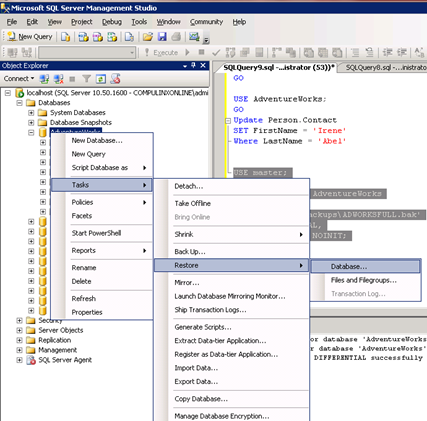Choose New Database... from context menu
Screen dimensions: 427x421
click(x=102, y=140)
